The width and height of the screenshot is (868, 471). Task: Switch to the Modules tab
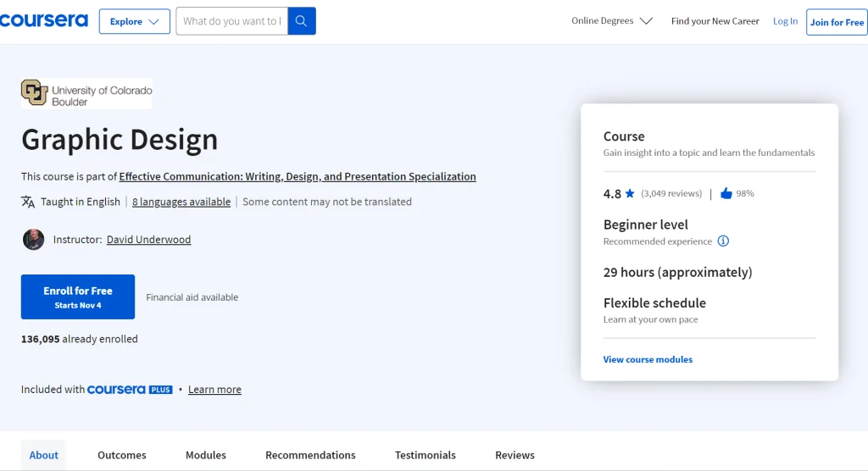coord(206,455)
